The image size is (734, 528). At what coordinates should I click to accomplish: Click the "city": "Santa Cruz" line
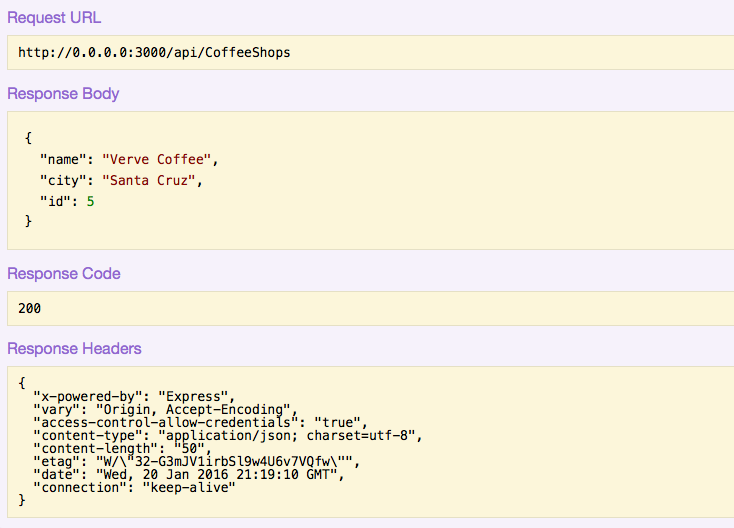[x=121, y=181]
